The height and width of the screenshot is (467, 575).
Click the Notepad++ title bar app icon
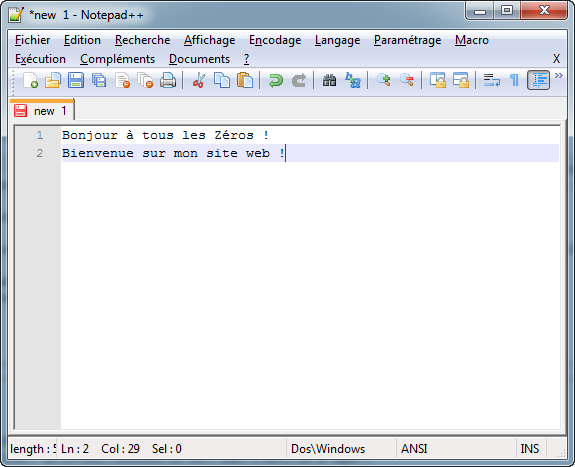pos(16,15)
